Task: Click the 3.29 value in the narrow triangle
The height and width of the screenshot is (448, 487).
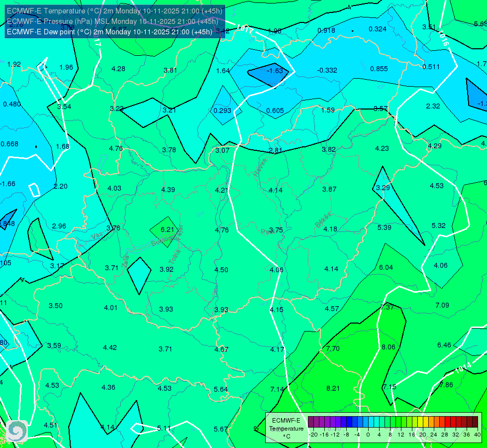Action: pyautogui.click(x=383, y=188)
